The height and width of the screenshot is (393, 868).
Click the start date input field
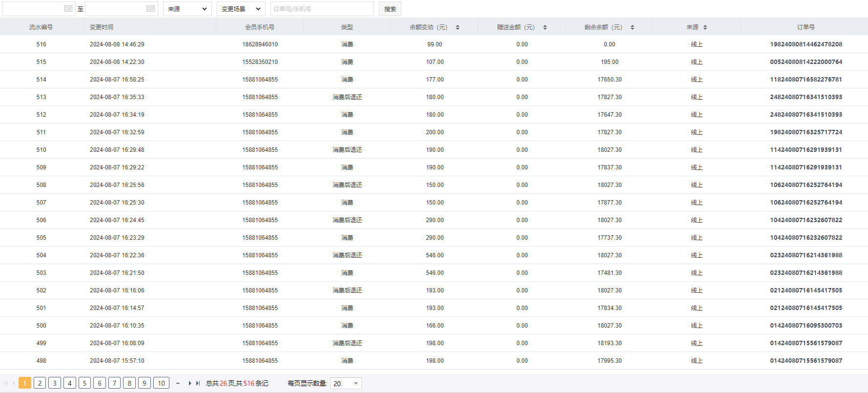pyautogui.click(x=32, y=9)
